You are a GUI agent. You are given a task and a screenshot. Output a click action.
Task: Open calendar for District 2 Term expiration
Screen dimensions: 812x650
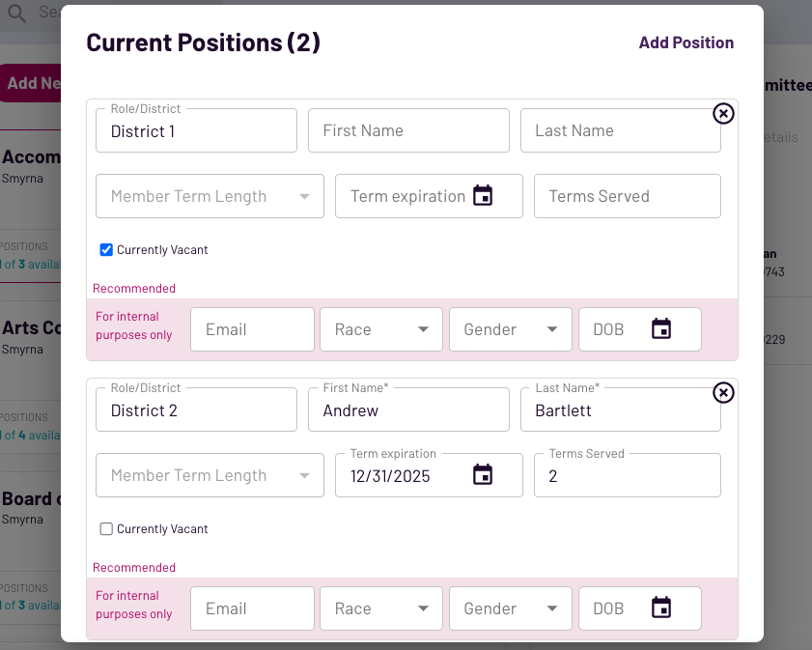tap(483, 475)
